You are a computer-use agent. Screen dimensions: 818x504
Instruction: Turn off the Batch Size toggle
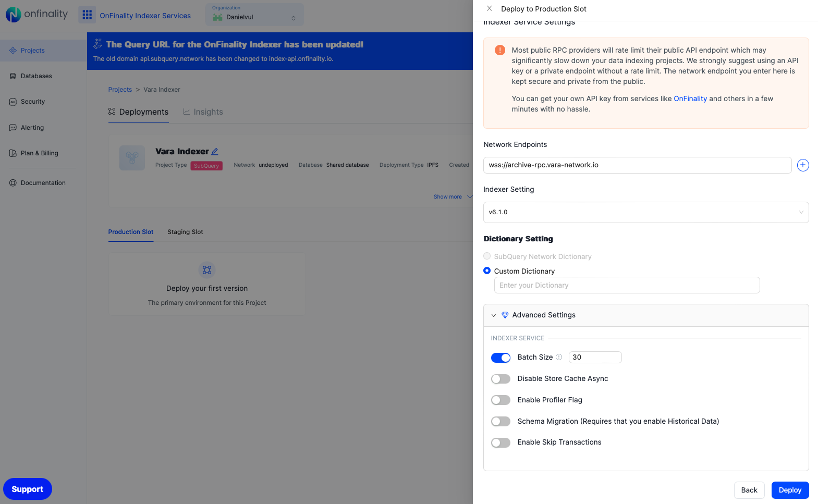pos(500,358)
